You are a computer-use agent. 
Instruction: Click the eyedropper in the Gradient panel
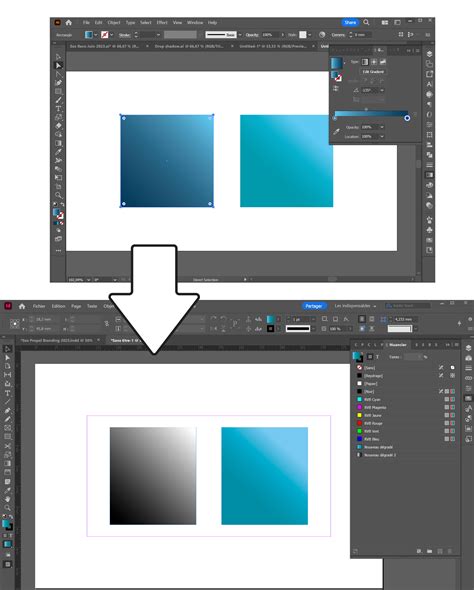(x=336, y=131)
